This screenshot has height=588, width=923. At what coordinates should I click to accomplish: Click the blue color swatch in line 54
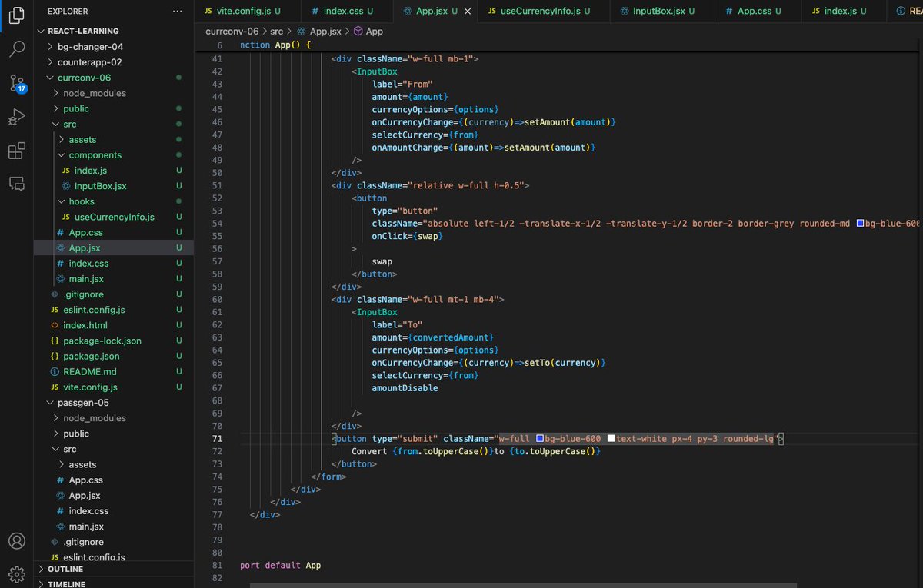(861, 224)
